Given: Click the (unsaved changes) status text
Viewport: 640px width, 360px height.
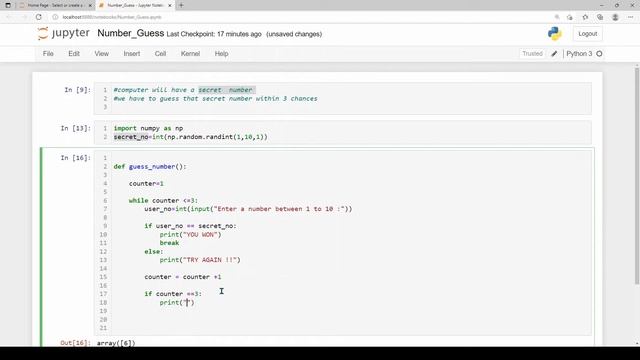Looking at the screenshot, I should (x=294, y=34).
